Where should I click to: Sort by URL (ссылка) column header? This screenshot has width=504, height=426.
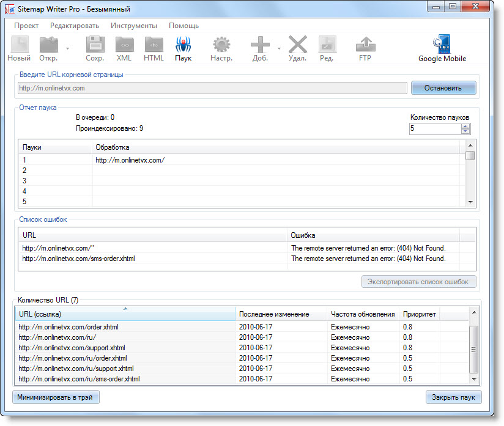click(125, 314)
